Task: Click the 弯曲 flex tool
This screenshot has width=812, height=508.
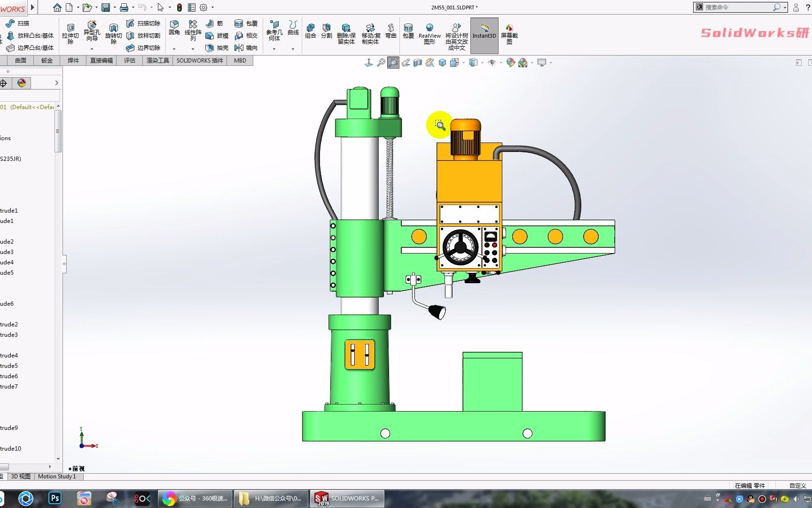Action: [391, 31]
